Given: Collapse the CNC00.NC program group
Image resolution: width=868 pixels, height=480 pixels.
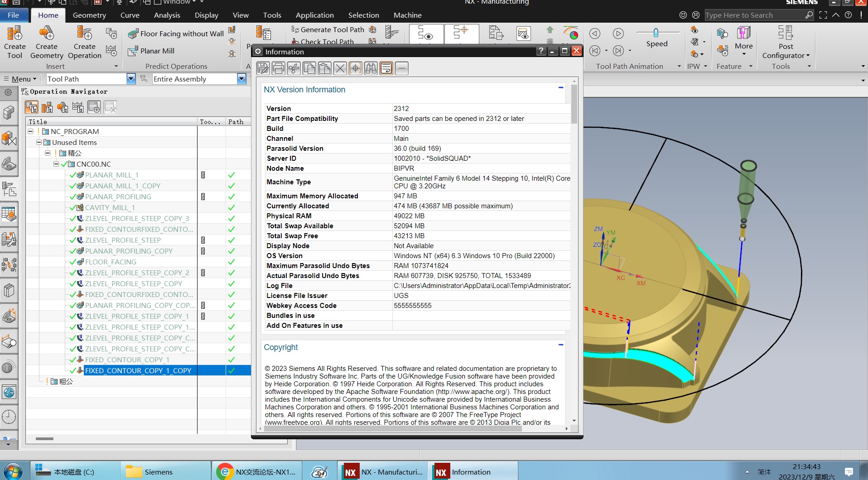Looking at the screenshot, I should (x=56, y=164).
